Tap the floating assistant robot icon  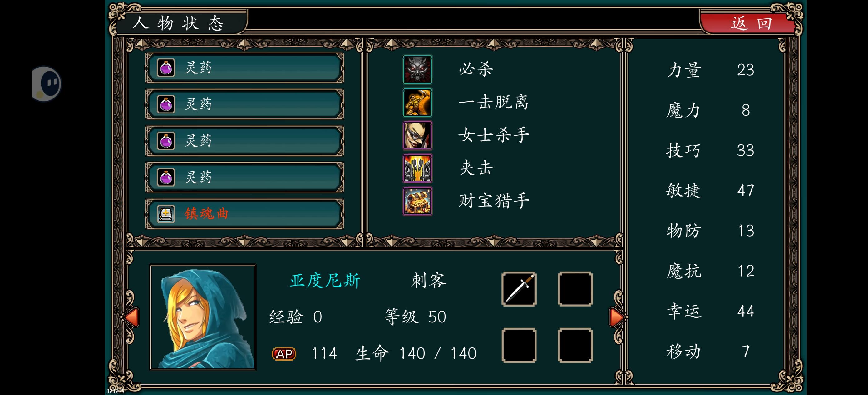(47, 84)
